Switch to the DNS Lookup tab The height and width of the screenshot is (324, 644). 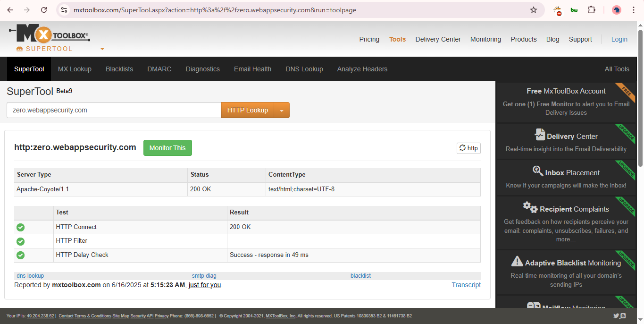click(304, 69)
